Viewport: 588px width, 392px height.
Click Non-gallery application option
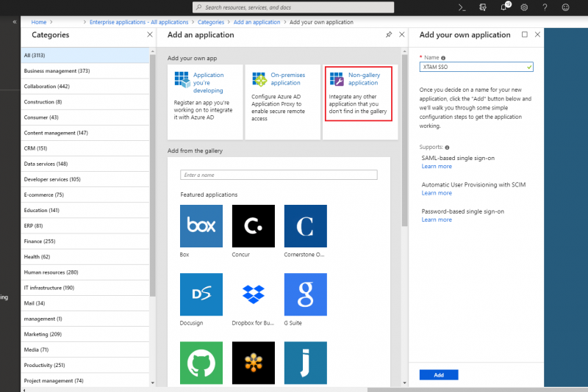coord(357,92)
